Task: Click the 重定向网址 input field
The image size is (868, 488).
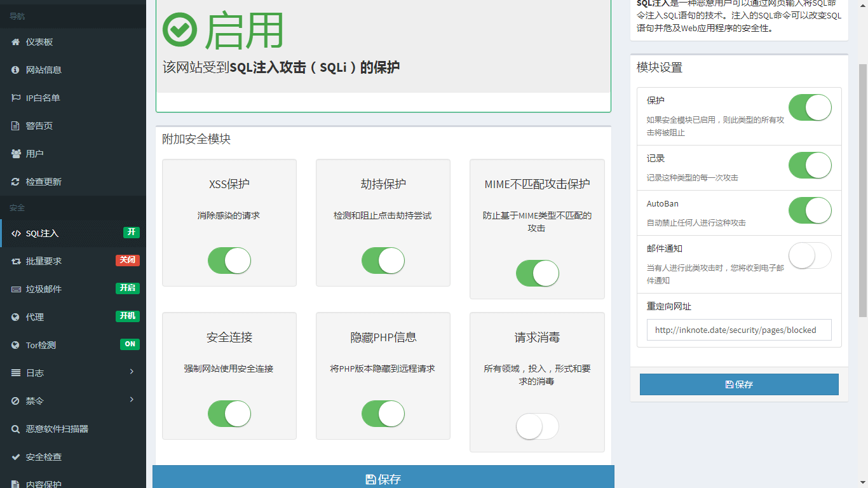Action: click(739, 330)
